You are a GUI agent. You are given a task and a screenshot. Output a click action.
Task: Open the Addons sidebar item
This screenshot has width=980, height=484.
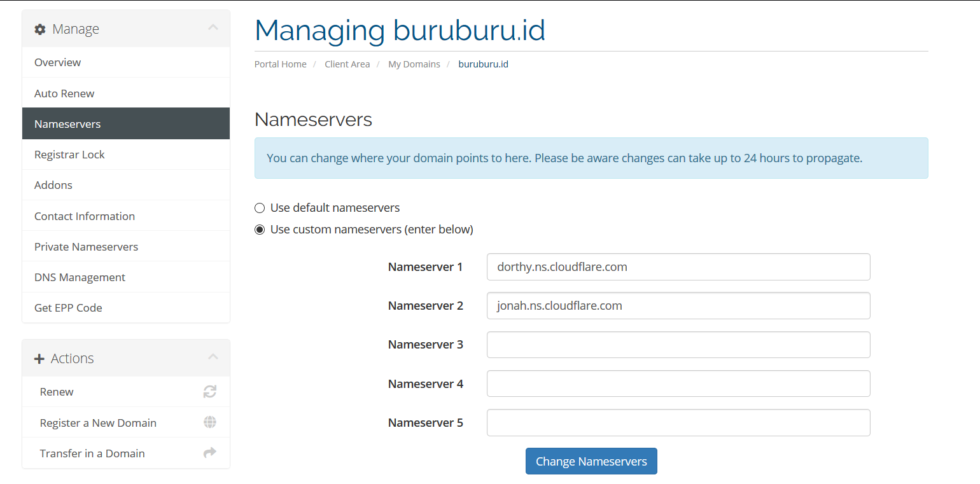point(126,185)
